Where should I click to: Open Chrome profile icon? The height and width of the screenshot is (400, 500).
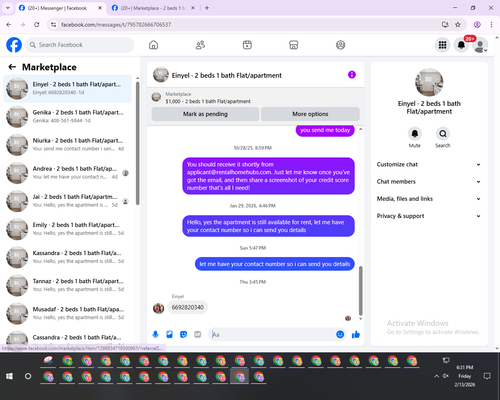click(477, 24)
